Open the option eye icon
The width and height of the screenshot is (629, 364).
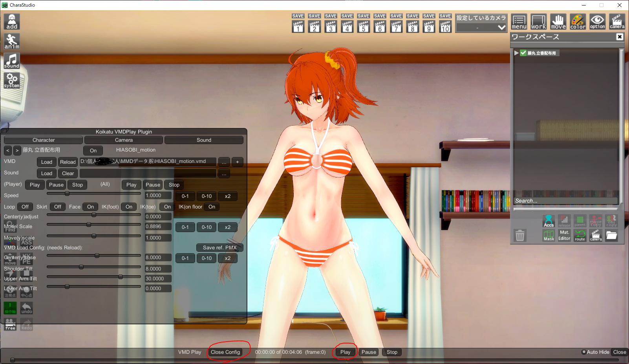597,22
